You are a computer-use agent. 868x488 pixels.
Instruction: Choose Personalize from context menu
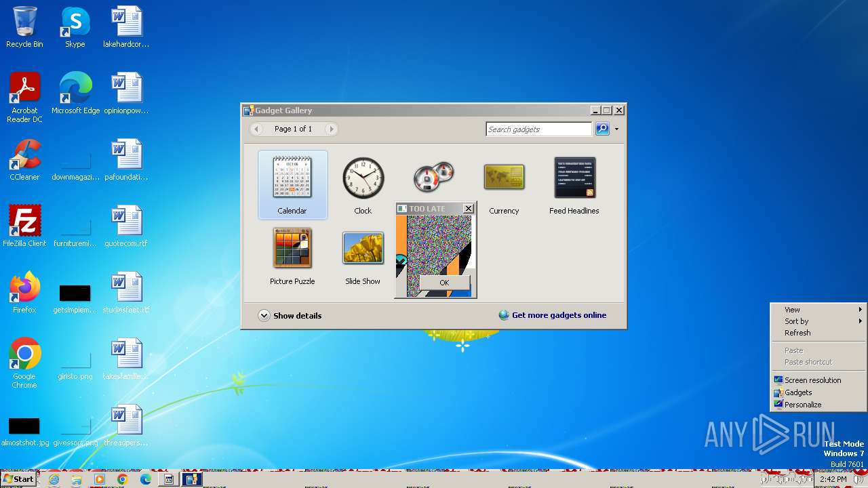tap(818, 405)
